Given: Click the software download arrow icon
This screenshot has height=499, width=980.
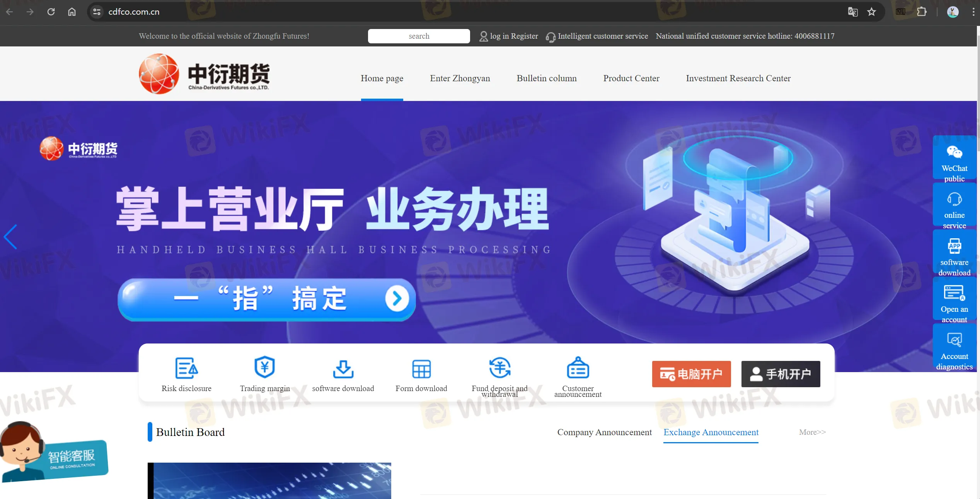Looking at the screenshot, I should click(343, 369).
